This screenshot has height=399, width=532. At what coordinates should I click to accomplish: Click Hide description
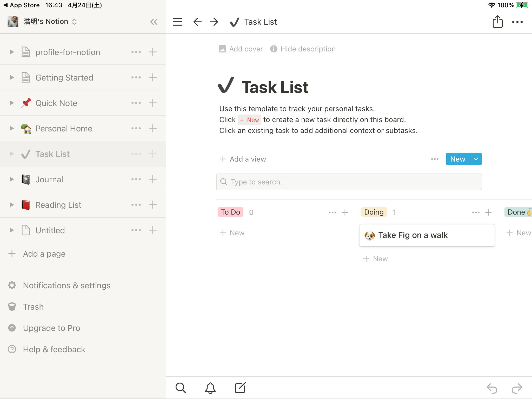click(x=303, y=49)
